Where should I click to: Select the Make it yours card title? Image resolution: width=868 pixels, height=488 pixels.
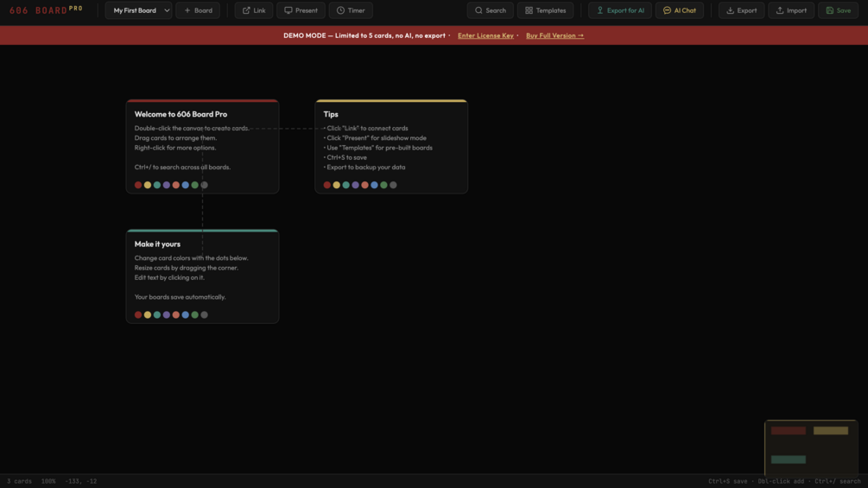pos(157,244)
